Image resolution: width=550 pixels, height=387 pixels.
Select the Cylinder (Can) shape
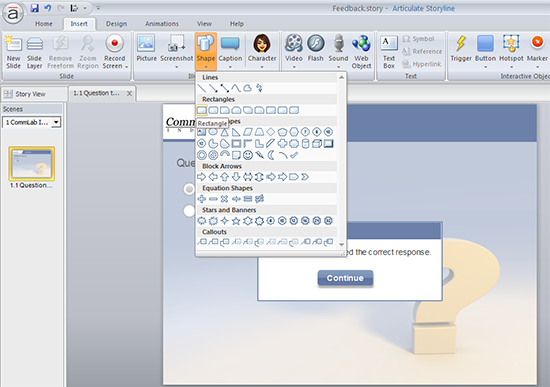(305, 144)
